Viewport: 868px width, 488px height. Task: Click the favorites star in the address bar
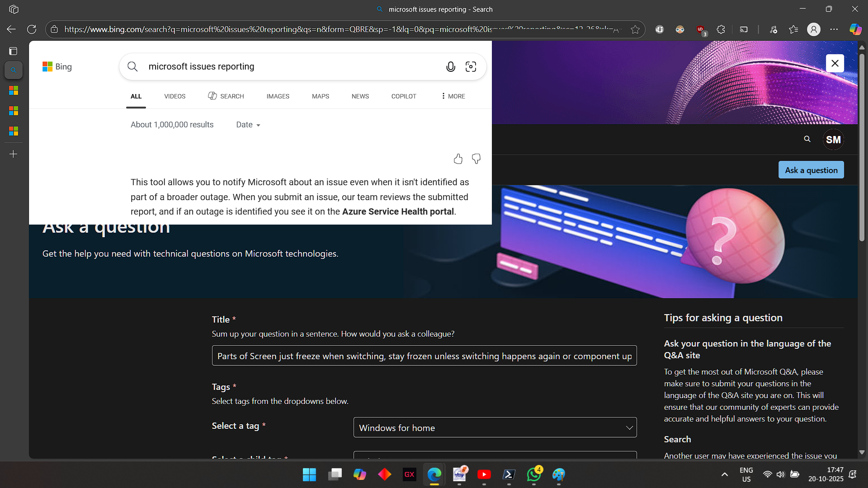click(635, 29)
